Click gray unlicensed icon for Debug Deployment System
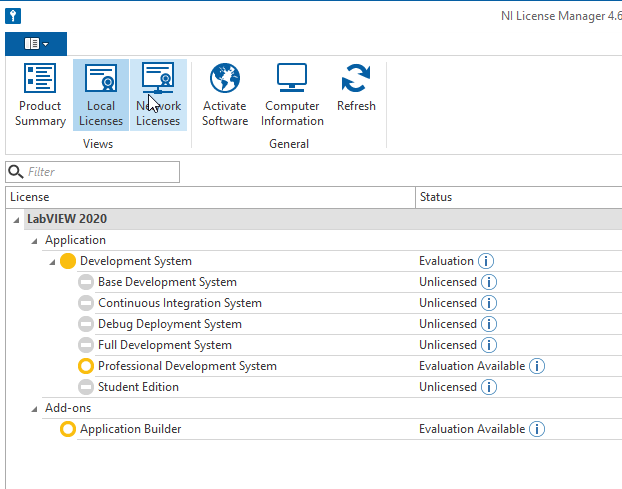Viewport: 622px width, 489px height. click(86, 324)
